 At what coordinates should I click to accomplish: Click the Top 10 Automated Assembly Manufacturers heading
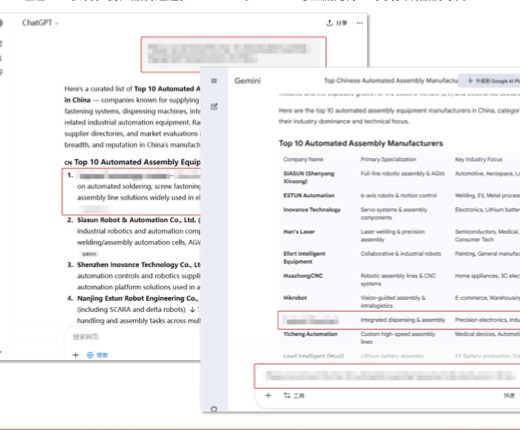(361, 143)
